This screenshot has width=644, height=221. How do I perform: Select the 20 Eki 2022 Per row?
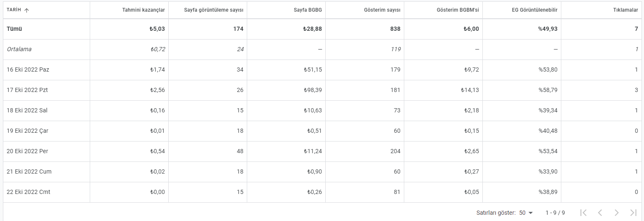pyautogui.click(x=322, y=151)
